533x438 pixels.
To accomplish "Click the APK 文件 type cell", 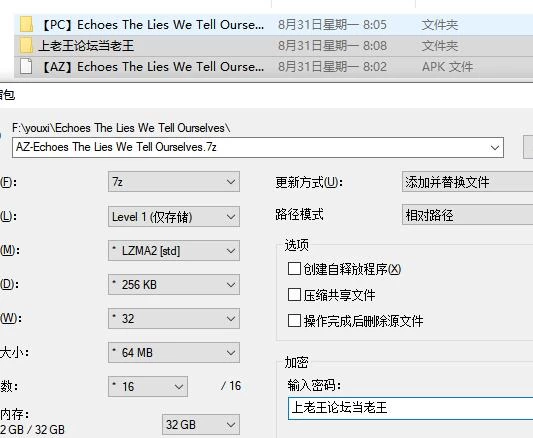I will [447, 67].
